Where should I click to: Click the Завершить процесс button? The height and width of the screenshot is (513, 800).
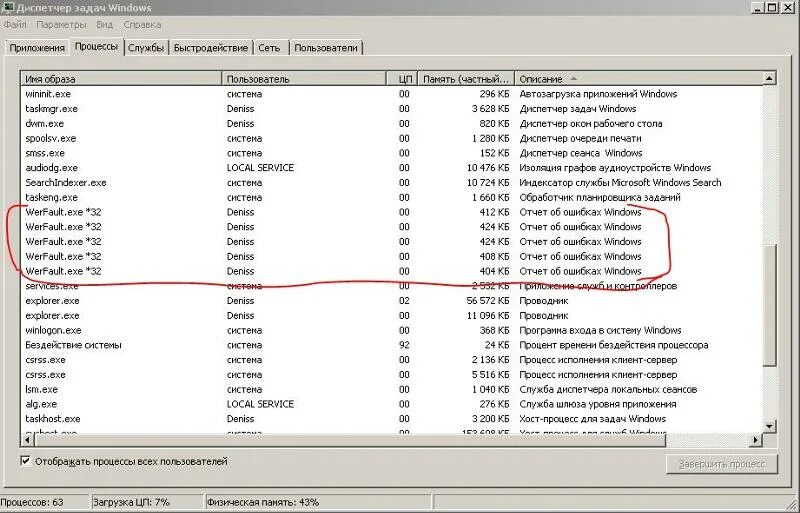721,464
